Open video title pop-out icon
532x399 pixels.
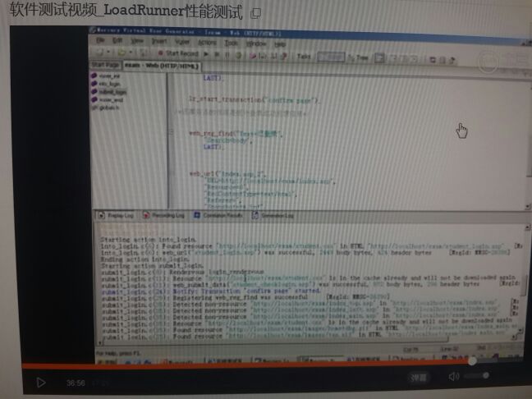(x=255, y=13)
